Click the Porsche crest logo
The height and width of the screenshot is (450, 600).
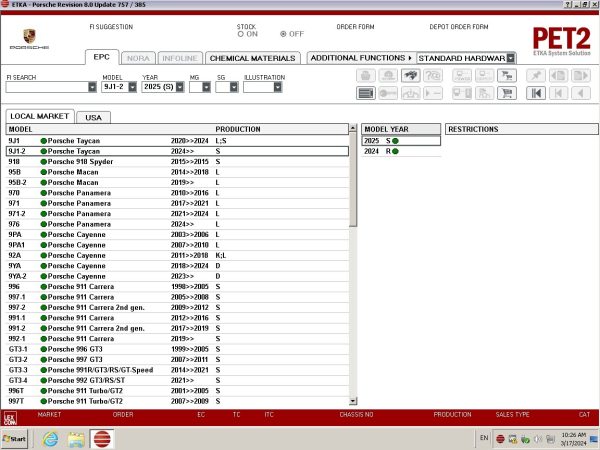pos(29,37)
